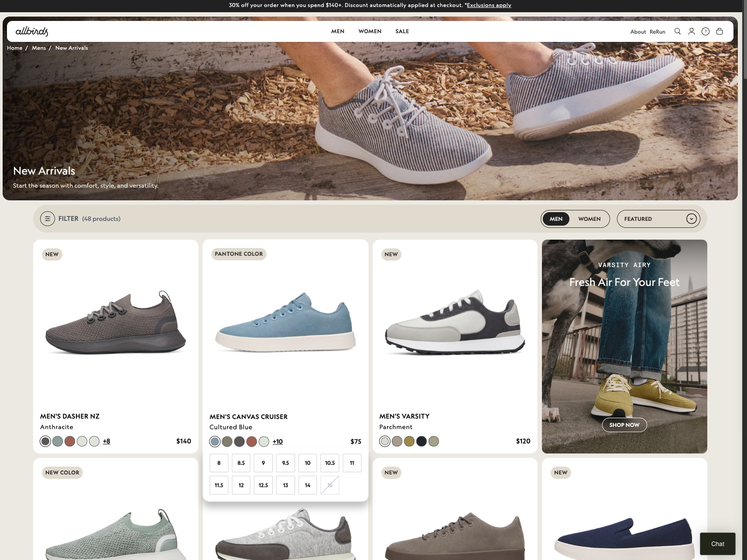This screenshot has height=560, width=747.
Task: Open the light gray wool shoe image
Action: tap(285, 535)
